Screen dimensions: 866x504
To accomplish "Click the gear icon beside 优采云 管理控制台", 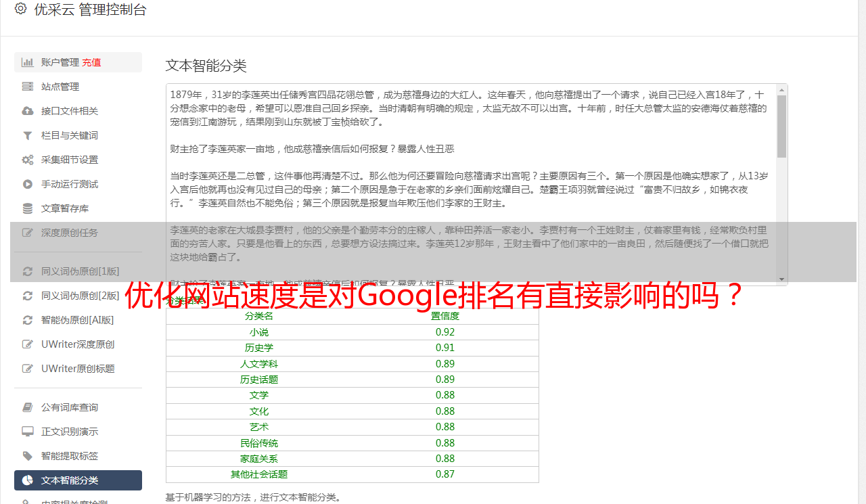I will point(20,9).
